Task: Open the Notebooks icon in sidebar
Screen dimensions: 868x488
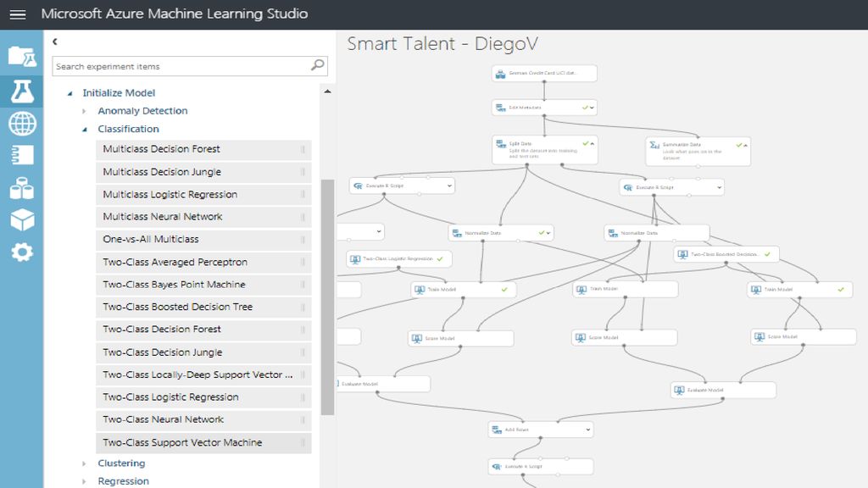Action: click(22, 156)
